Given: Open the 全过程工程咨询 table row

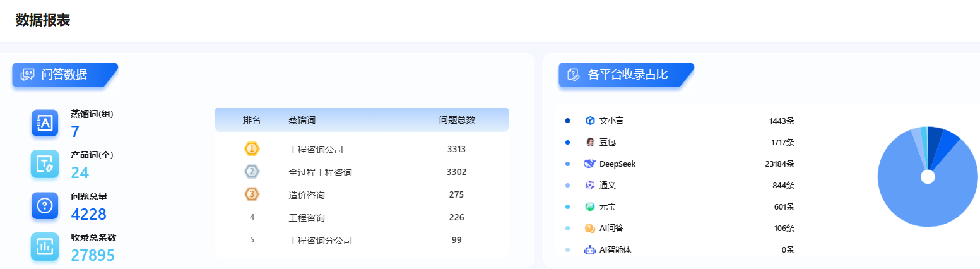Looking at the screenshot, I should tap(320, 172).
